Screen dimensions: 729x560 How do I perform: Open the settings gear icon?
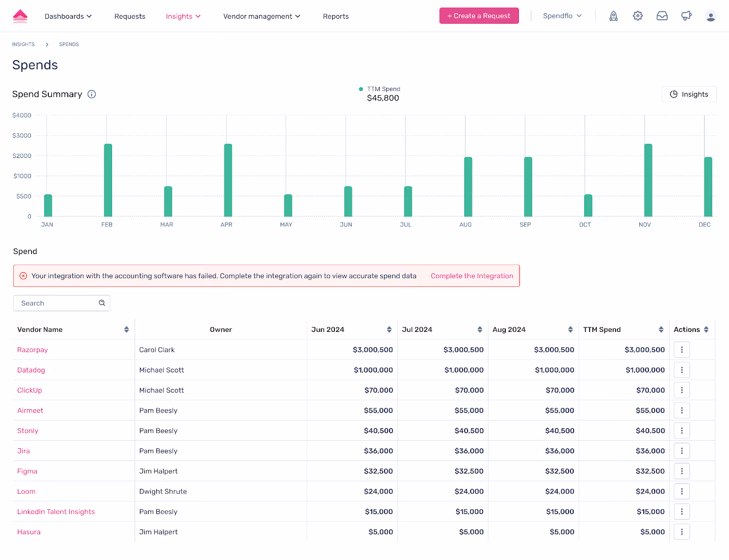click(638, 16)
